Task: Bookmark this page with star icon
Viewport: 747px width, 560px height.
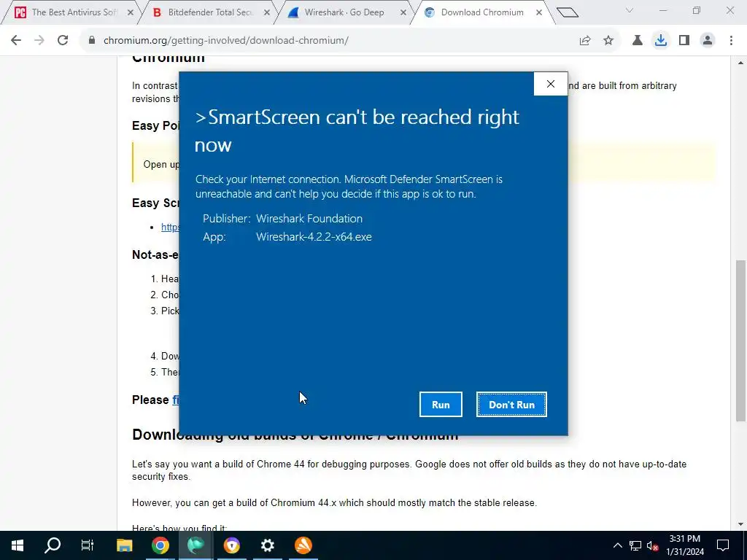Action: (608, 41)
